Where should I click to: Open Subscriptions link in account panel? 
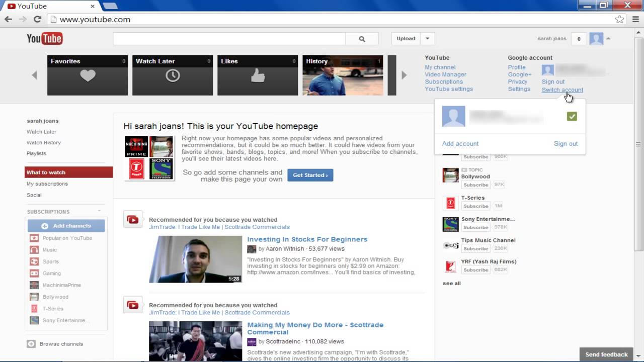point(444,82)
